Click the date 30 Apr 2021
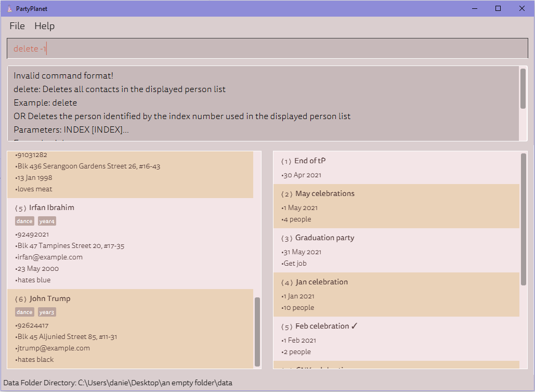 pyautogui.click(x=301, y=175)
